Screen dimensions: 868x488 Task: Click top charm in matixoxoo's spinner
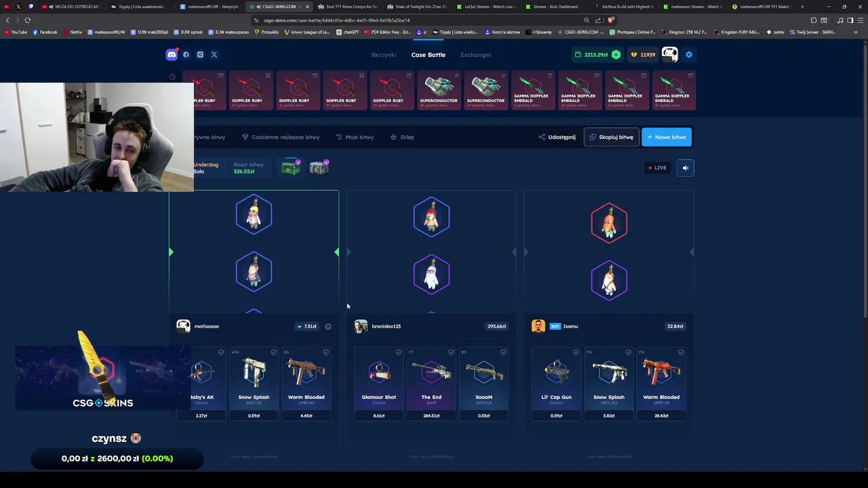(254, 214)
